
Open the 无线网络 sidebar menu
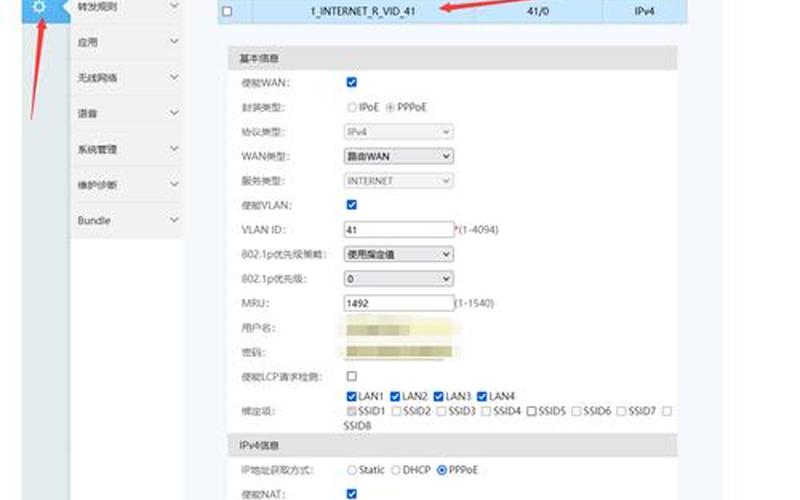coord(127,78)
